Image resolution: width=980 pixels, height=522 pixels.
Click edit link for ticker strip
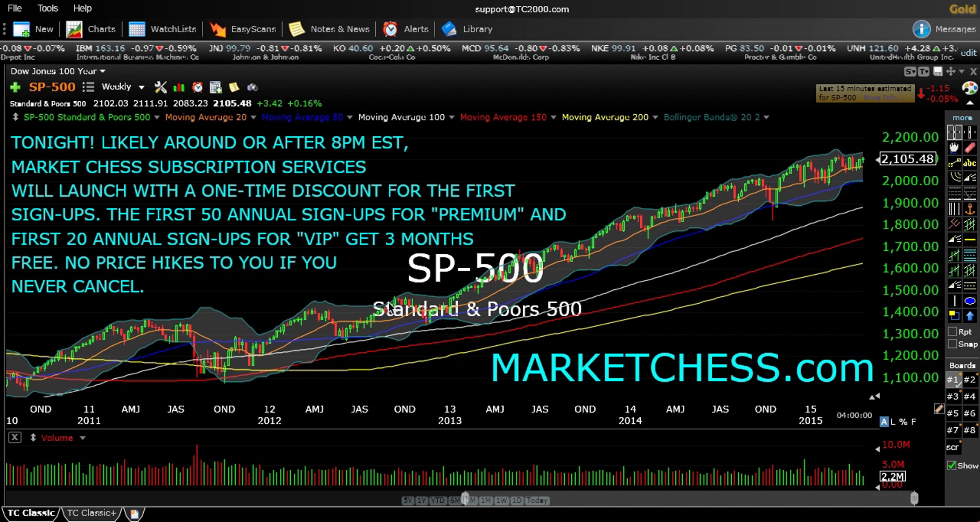pos(969,53)
